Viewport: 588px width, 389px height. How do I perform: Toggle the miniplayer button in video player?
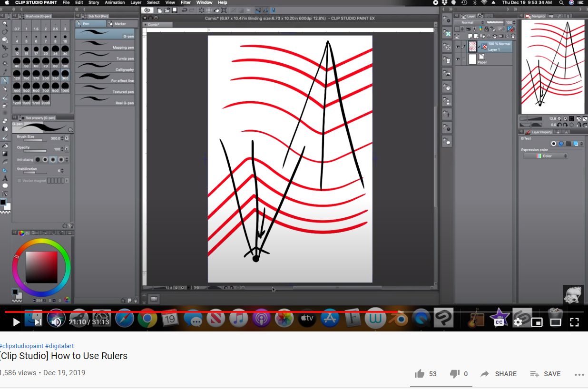537,322
